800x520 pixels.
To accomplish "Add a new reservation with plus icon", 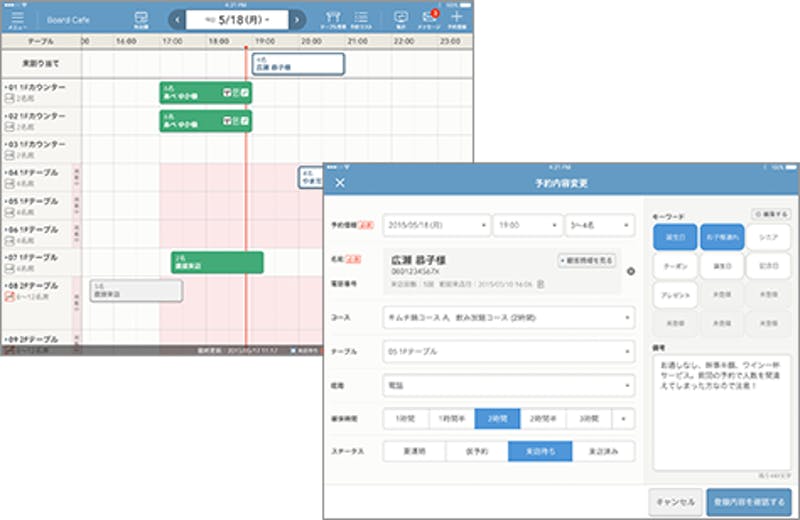I will 459,19.
